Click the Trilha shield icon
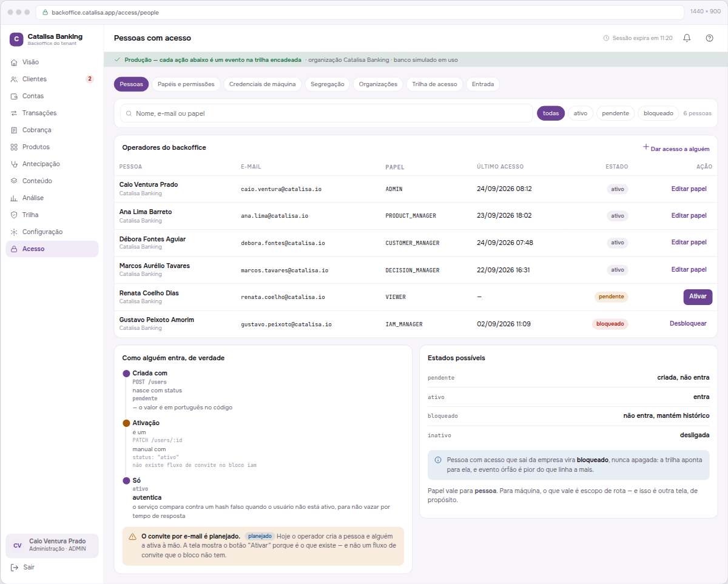This screenshot has width=728, height=584. point(15,215)
